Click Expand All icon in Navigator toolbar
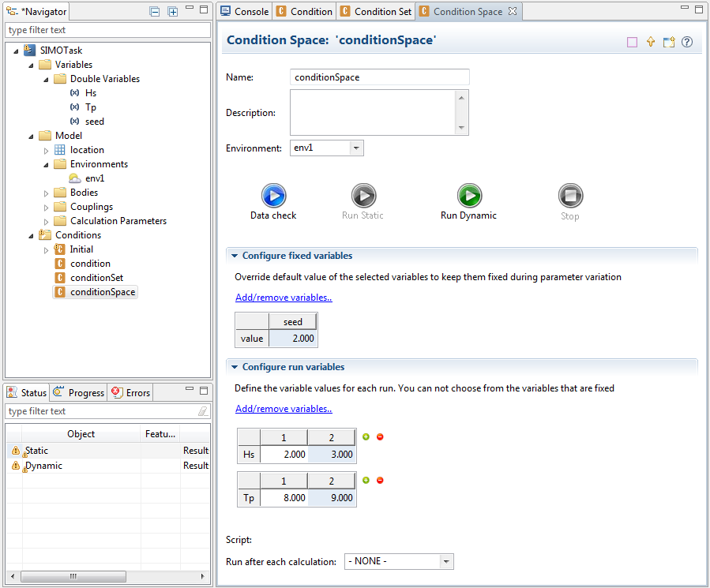 (x=173, y=12)
